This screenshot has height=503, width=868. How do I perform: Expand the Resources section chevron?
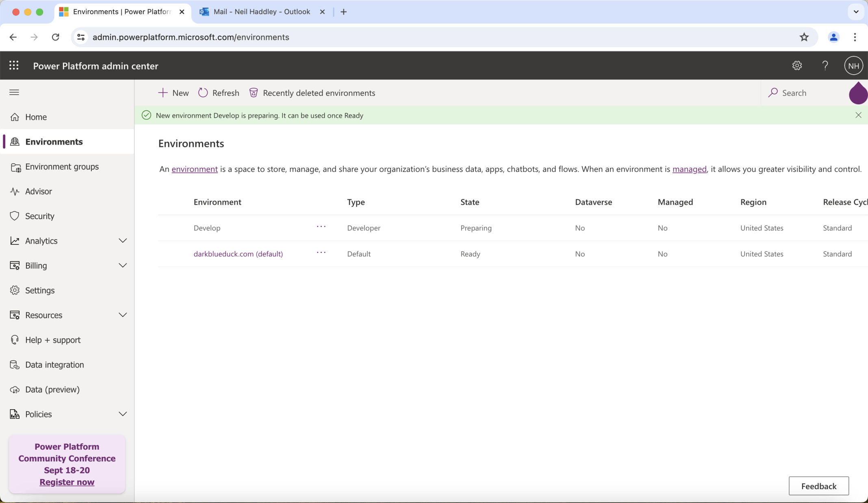pyautogui.click(x=122, y=315)
